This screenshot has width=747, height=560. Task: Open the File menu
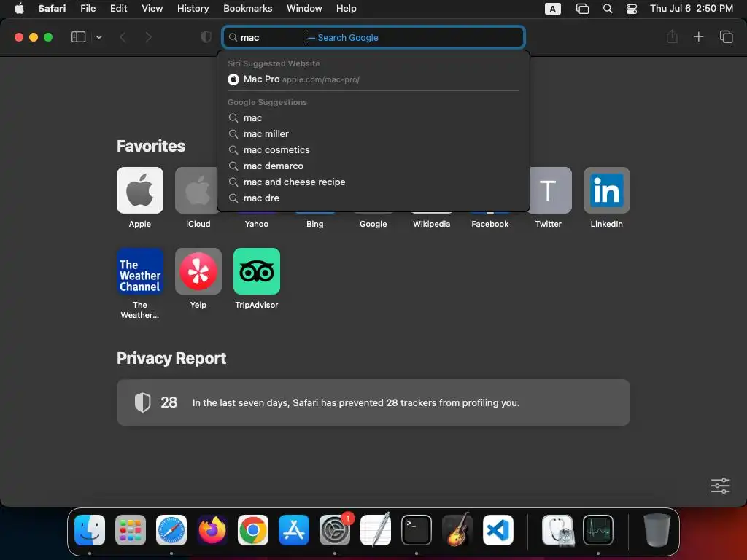click(x=88, y=9)
